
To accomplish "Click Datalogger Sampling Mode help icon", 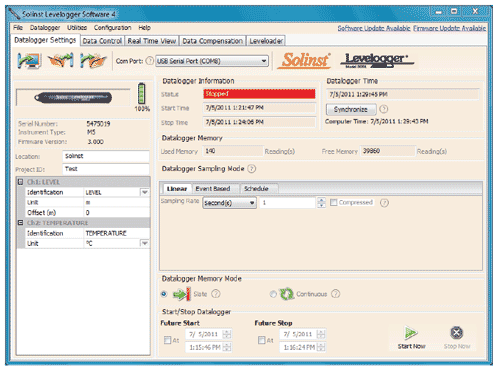I will point(252,169).
